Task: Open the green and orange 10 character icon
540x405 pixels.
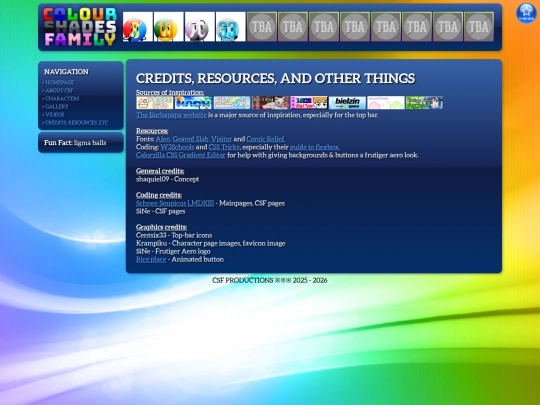Action: pos(168,27)
